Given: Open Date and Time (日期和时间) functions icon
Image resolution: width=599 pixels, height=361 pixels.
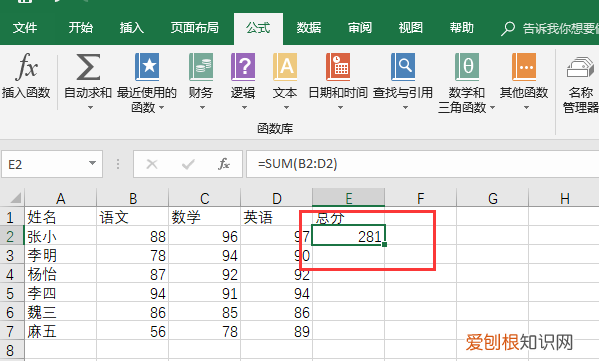Looking at the screenshot, I should pos(338,67).
